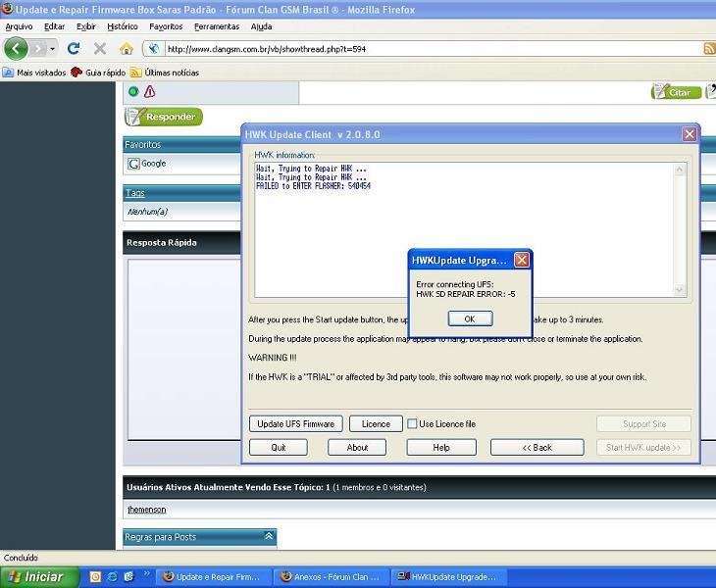The height and width of the screenshot is (588, 716).
Task: Click the Citar quote button
Action: click(676, 92)
